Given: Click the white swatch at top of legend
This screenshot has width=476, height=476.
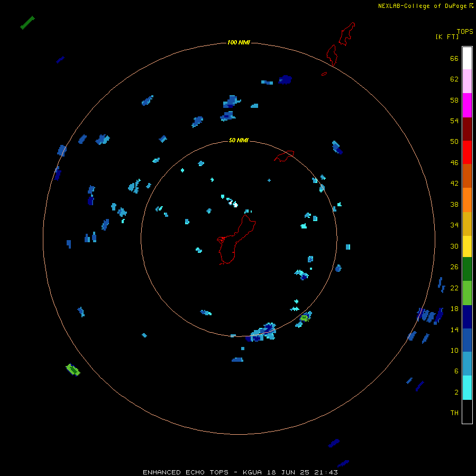Looking at the screenshot, I should (x=467, y=58).
